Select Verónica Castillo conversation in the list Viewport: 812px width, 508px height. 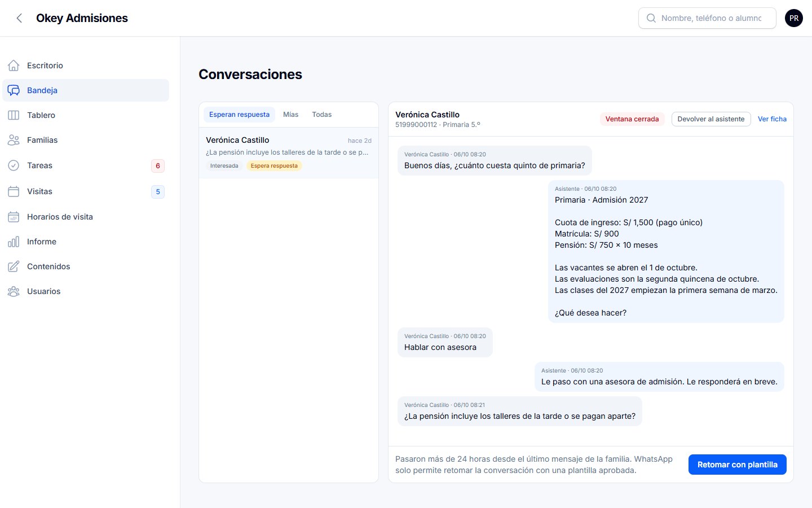pos(289,153)
